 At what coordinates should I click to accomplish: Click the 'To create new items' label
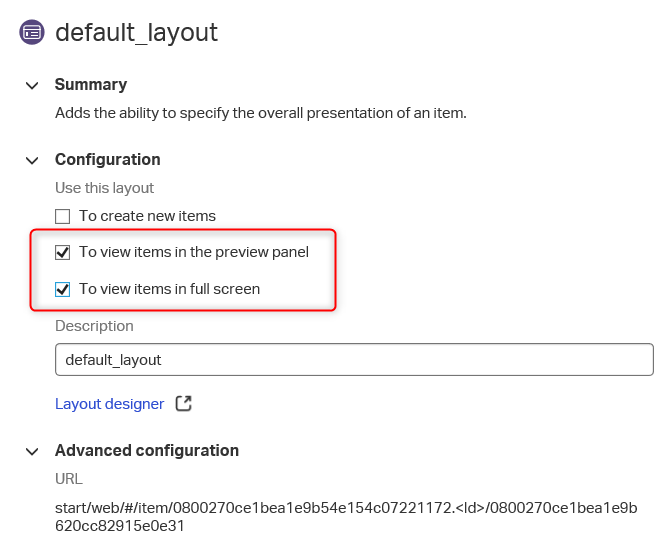[x=147, y=216]
